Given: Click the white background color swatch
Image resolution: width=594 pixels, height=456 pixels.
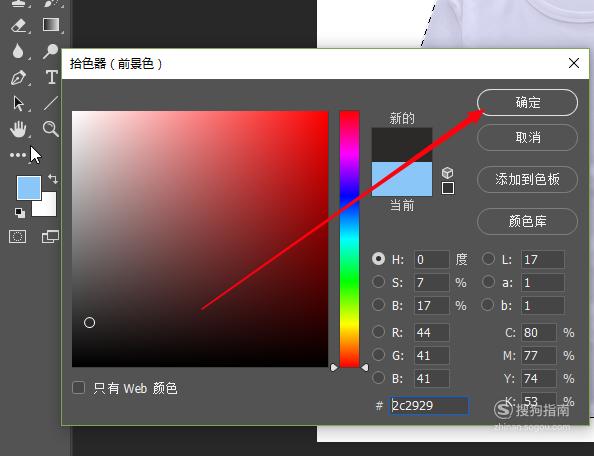Looking at the screenshot, I should tap(49, 208).
